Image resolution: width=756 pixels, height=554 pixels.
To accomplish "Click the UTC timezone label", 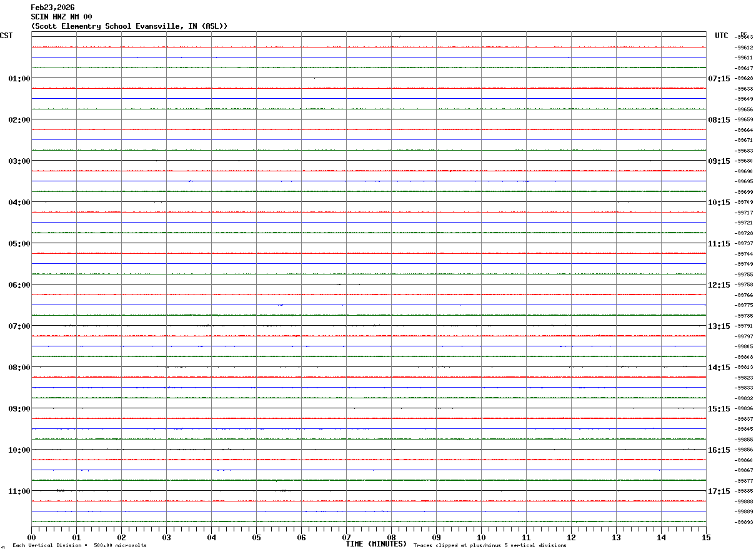I will [x=722, y=36].
